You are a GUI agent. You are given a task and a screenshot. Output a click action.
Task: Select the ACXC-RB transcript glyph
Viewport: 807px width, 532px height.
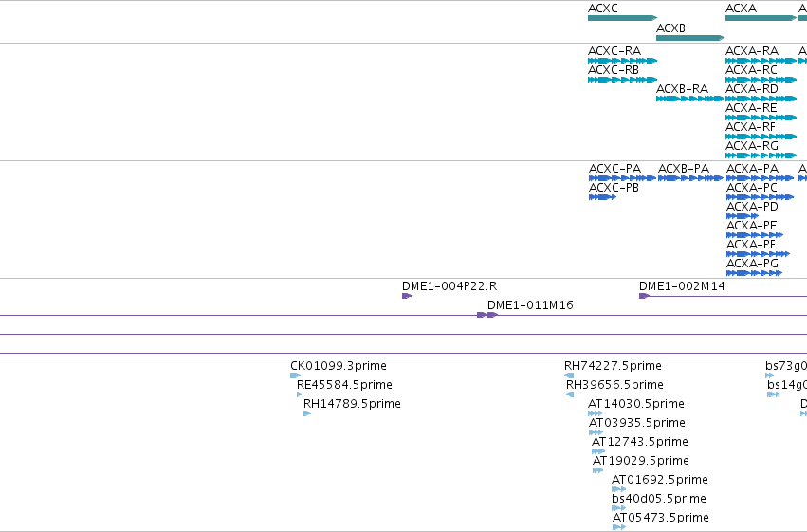(x=622, y=80)
